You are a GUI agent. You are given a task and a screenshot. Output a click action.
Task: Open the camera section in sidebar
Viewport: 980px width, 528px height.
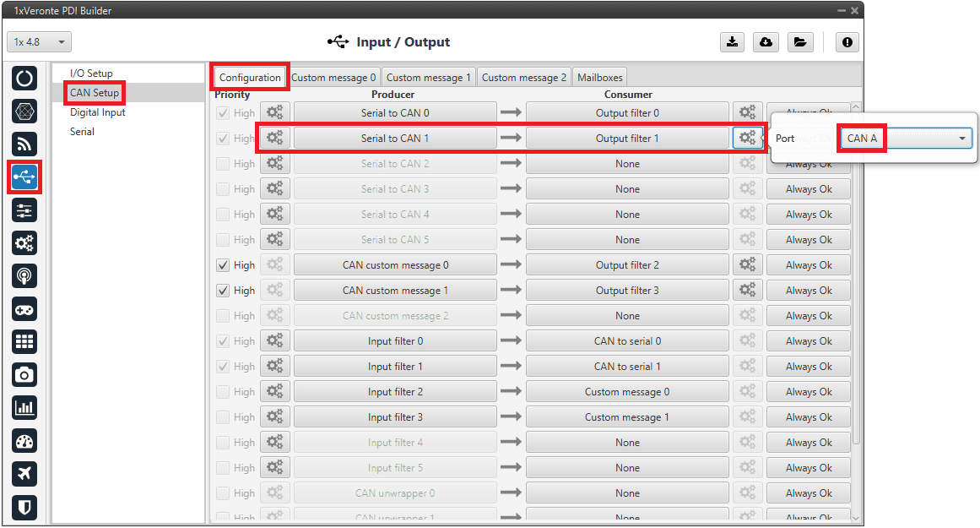coord(24,374)
